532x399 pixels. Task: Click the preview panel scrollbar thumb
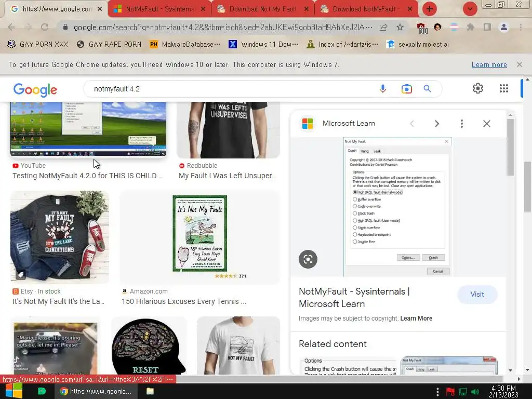click(x=510, y=147)
